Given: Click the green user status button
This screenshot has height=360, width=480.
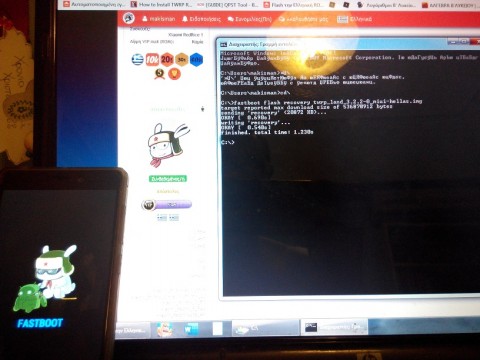Looking at the screenshot, I should pos(168,179).
